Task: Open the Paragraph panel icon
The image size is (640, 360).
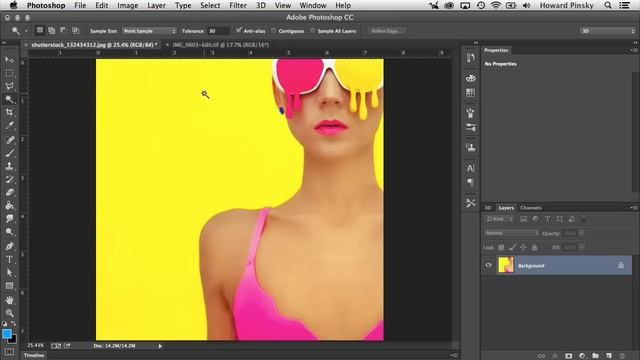Action: tap(471, 182)
